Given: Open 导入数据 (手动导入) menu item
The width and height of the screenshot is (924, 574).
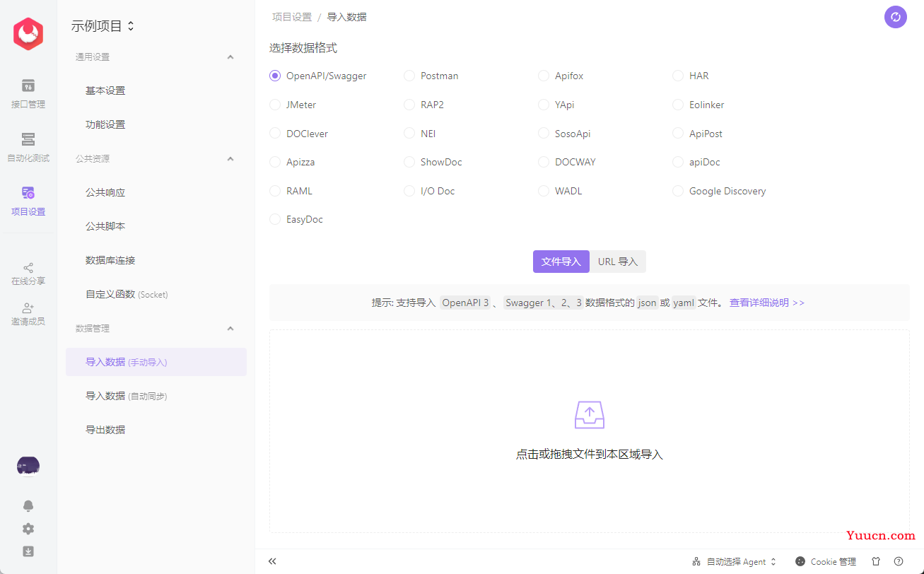Looking at the screenshot, I should pyautogui.click(x=156, y=362).
